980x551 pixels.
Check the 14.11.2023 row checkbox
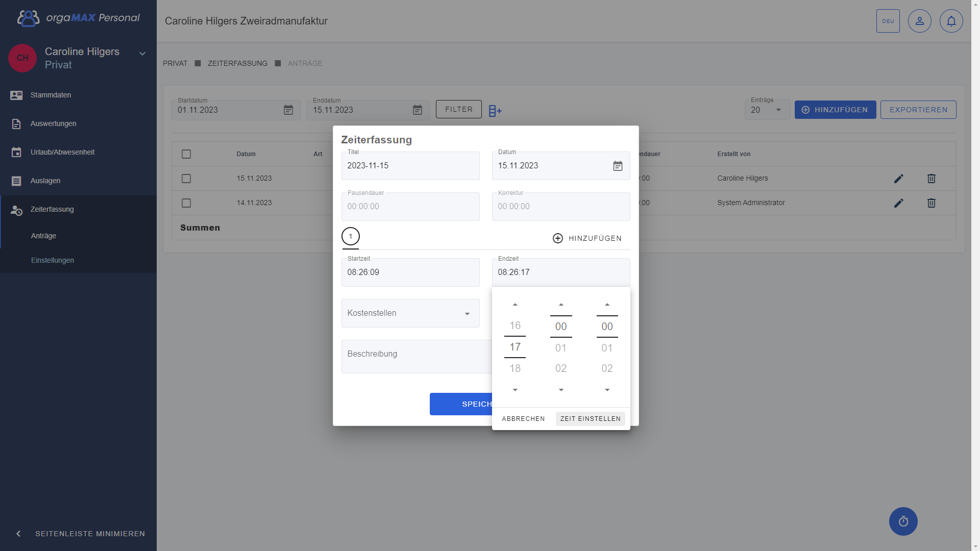coord(186,203)
